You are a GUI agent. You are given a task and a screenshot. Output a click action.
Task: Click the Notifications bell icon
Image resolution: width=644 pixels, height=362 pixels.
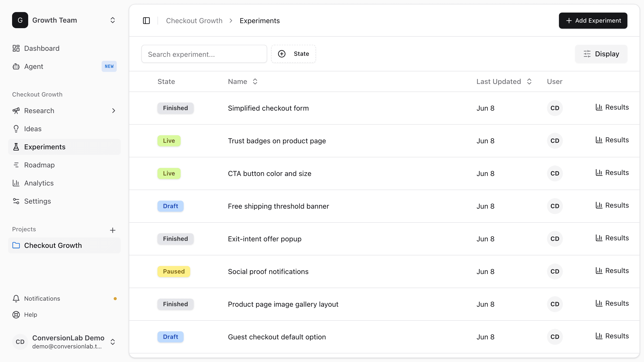pos(16,298)
